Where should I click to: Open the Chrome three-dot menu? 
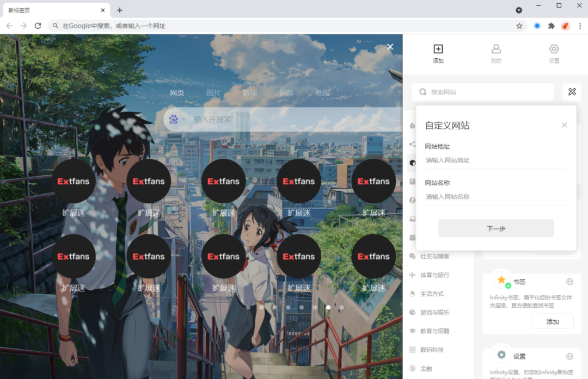point(580,26)
